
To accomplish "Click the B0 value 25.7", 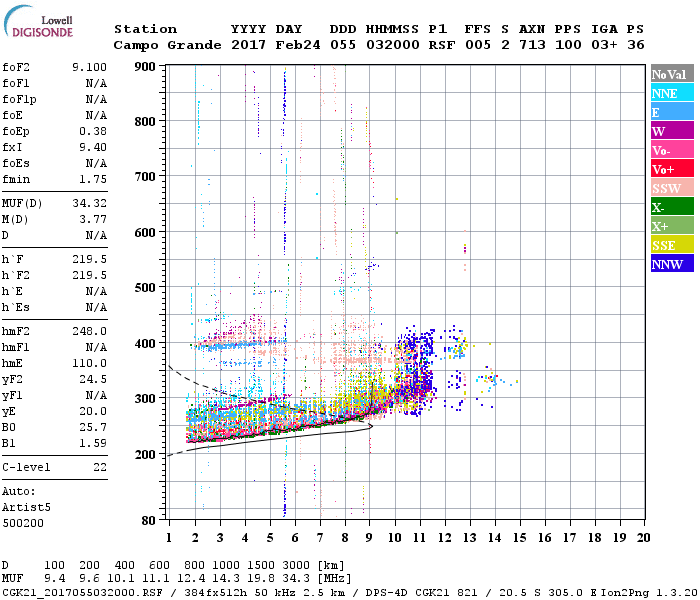I will coord(93,428).
